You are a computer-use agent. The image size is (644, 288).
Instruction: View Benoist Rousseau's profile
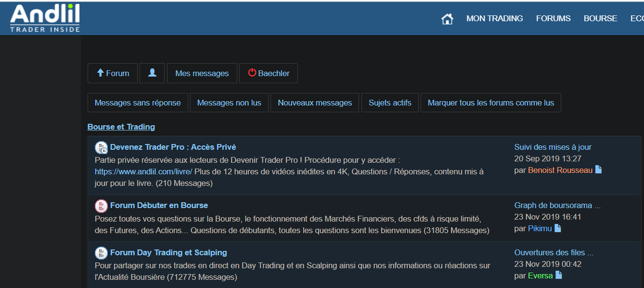(x=560, y=170)
